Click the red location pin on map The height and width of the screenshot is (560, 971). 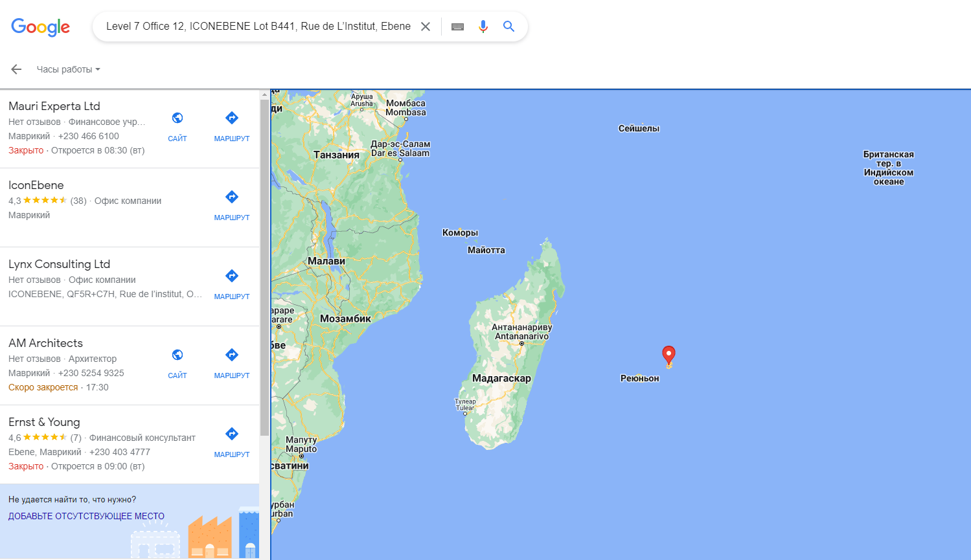668,355
